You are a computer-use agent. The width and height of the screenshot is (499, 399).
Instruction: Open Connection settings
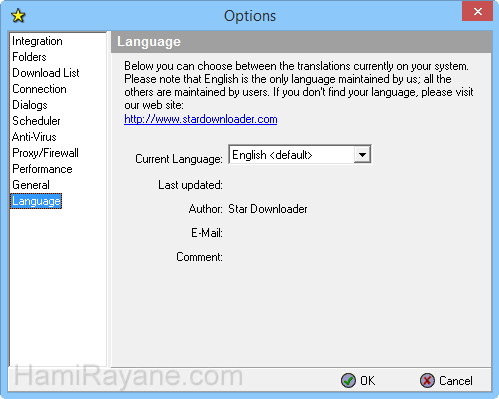click(x=39, y=89)
